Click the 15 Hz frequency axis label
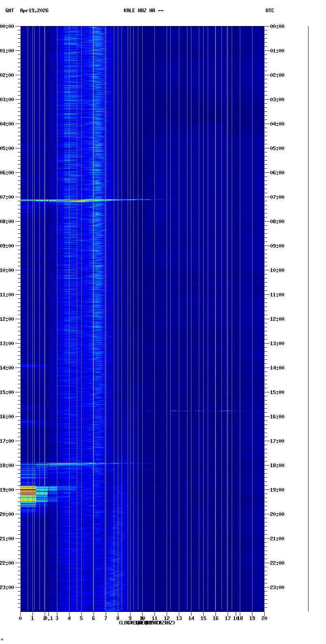Viewport: 326px width, 644px height. pos(203,618)
